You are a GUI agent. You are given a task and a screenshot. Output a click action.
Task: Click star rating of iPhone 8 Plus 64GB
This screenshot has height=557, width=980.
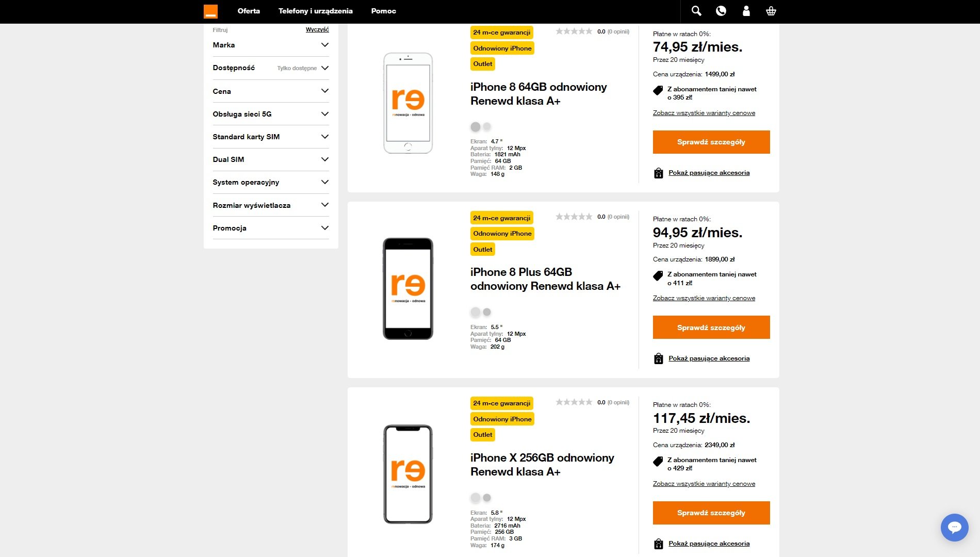tap(574, 217)
